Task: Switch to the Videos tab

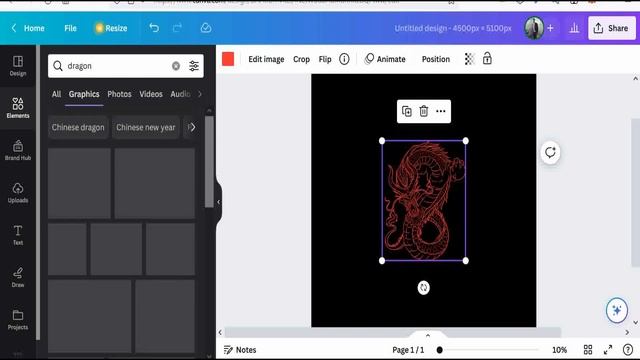Action: [151, 94]
